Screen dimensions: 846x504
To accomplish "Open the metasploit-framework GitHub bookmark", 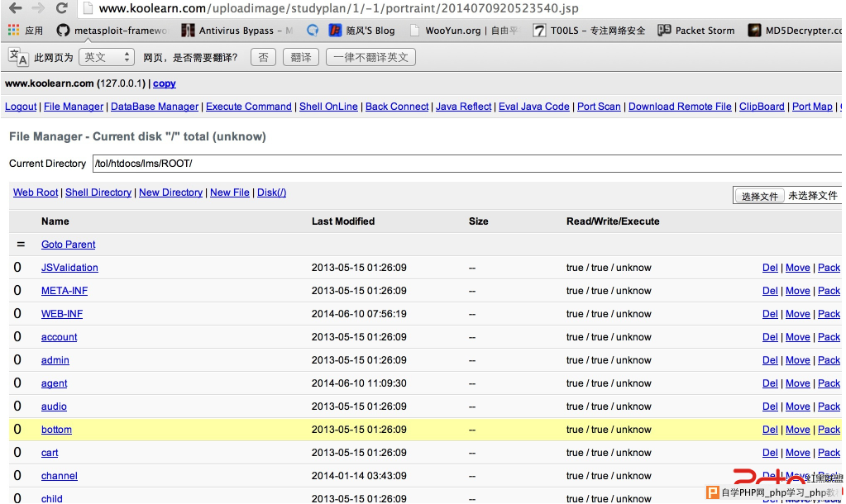I will (x=112, y=31).
